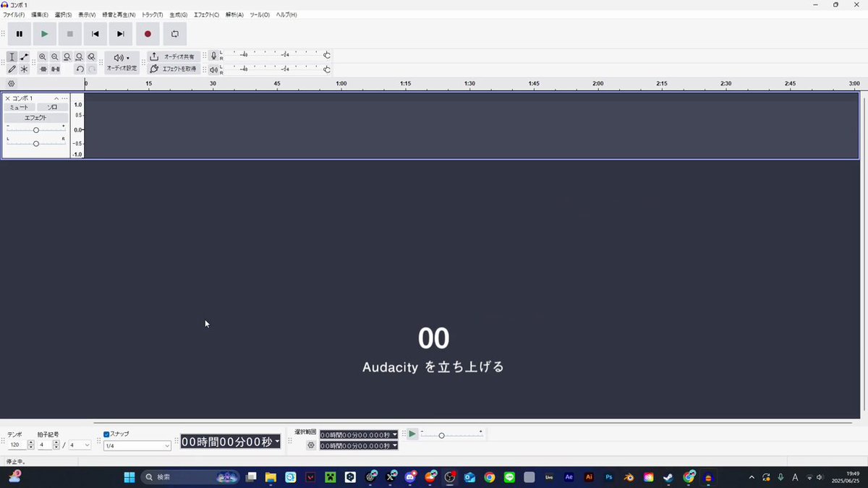Click the taskbar 検索 search box
Image resolution: width=868 pixels, height=488 pixels.
pos(190,477)
